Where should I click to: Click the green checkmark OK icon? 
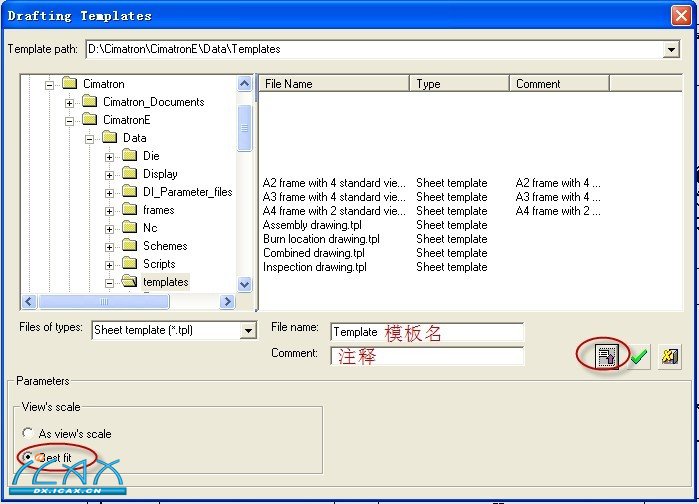639,356
